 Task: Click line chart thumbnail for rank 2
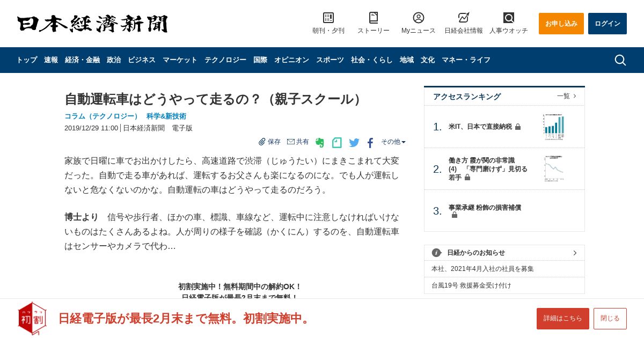[554, 168]
